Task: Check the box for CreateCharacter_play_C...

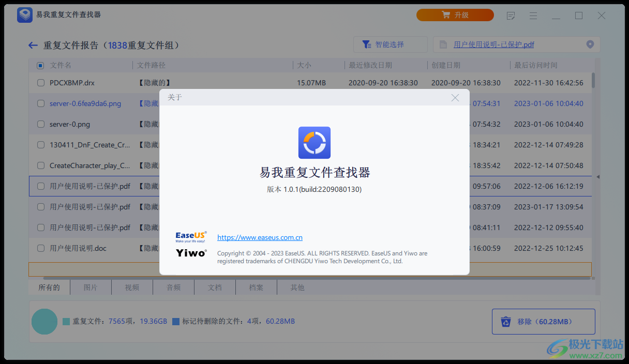Action: click(x=41, y=165)
